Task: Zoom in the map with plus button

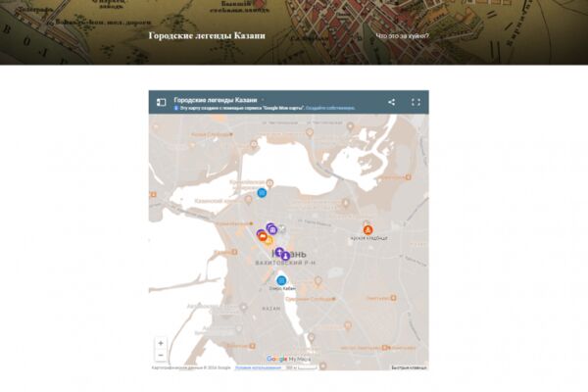Action: (x=161, y=343)
